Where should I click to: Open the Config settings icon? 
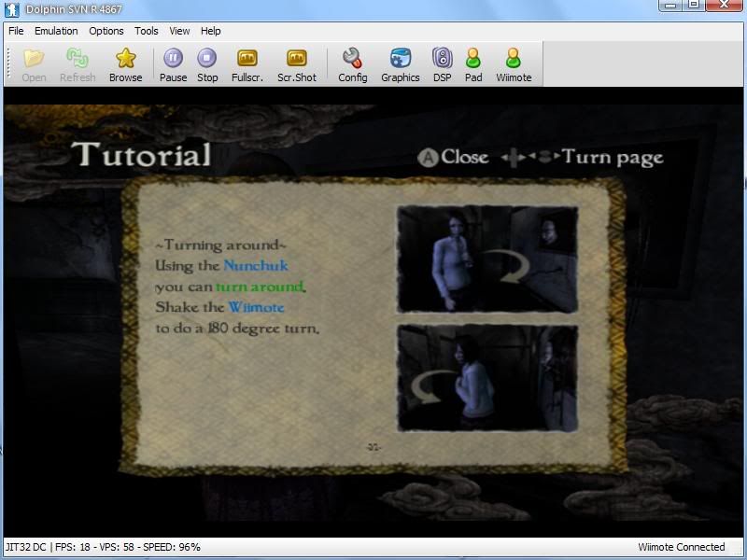click(353, 65)
